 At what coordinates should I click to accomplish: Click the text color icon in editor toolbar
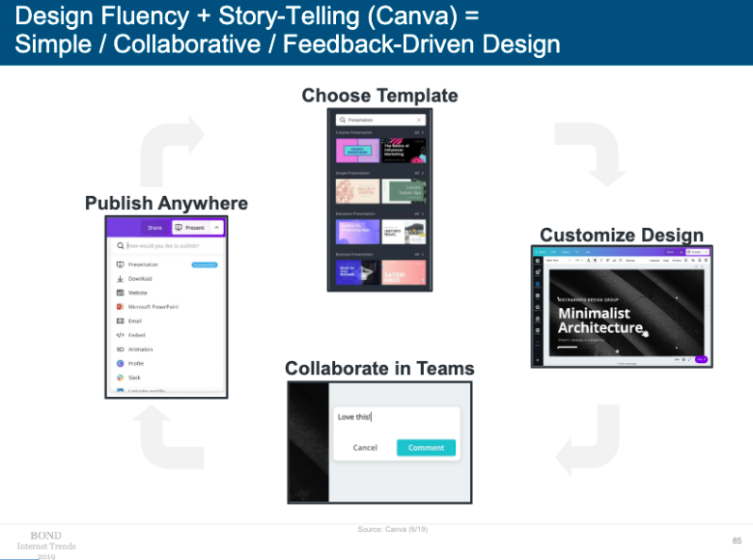point(589,260)
